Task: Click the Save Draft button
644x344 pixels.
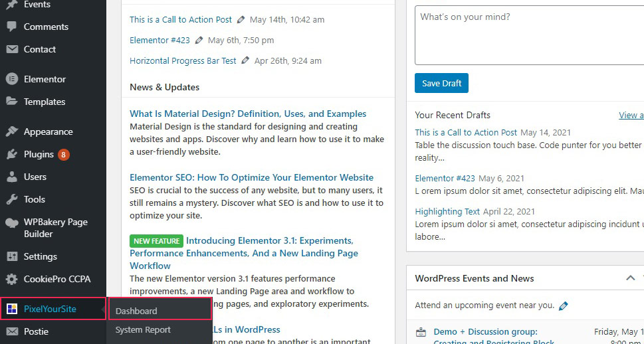Action: point(441,83)
